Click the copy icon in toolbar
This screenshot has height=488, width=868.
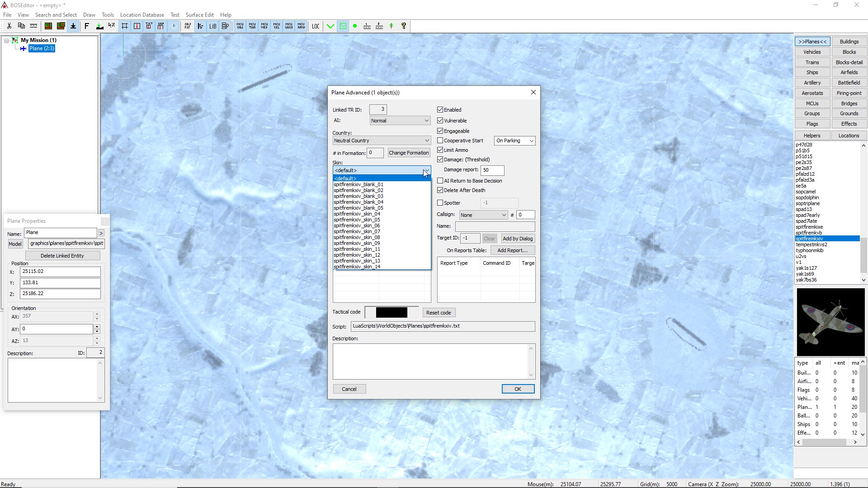[21, 26]
